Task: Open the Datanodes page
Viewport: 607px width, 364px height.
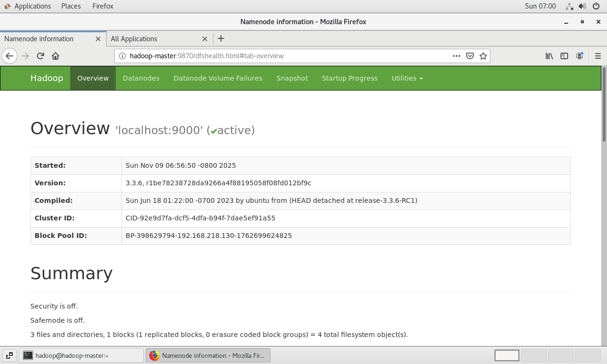Action: pyautogui.click(x=141, y=78)
